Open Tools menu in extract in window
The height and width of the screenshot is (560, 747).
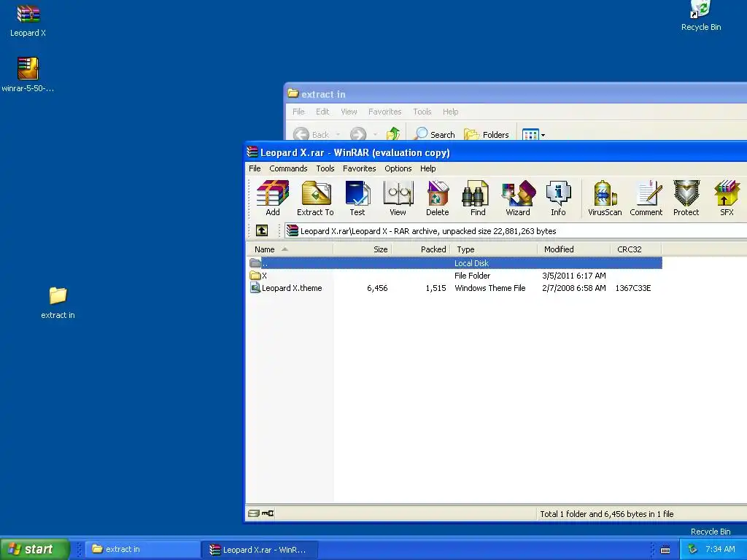(422, 112)
